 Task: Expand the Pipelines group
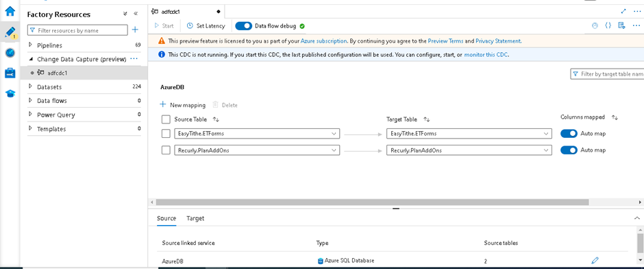pyautogui.click(x=30, y=45)
